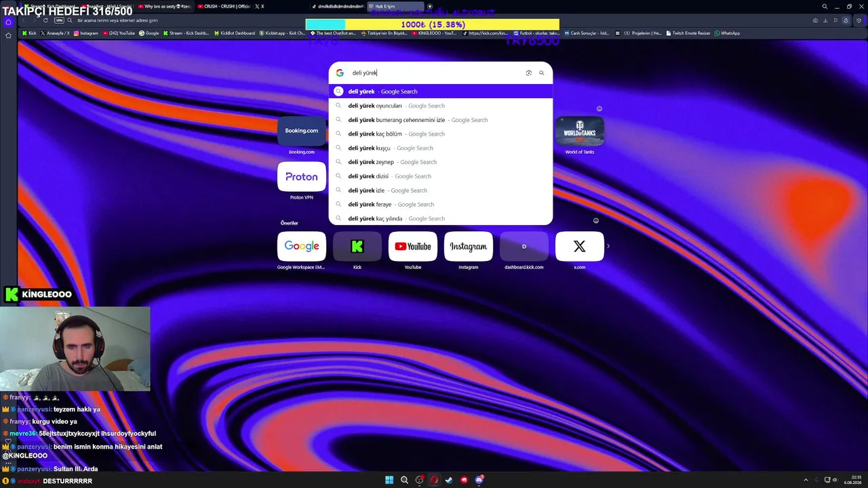868x488 pixels.
Task: Open the Canlı Sonuçlar bookmark
Action: click(587, 33)
